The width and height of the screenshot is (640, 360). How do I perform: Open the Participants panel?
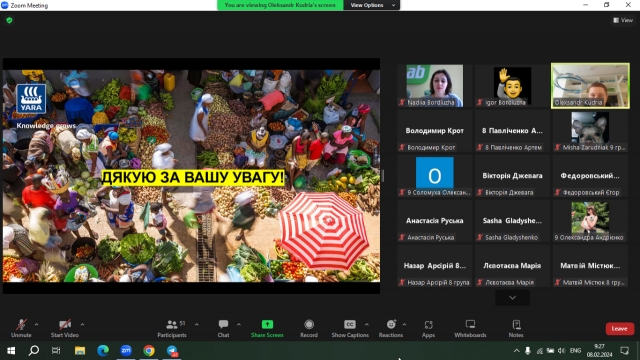point(172,328)
